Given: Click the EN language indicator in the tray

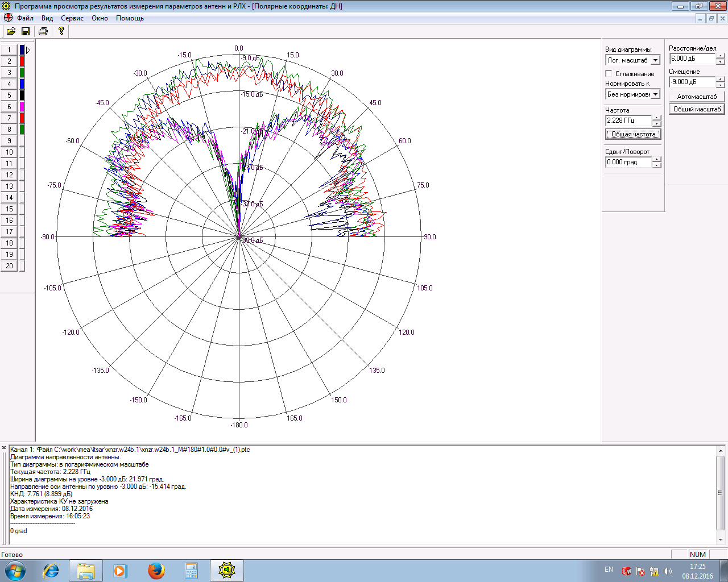Looking at the screenshot, I should [x=609, y=569].
